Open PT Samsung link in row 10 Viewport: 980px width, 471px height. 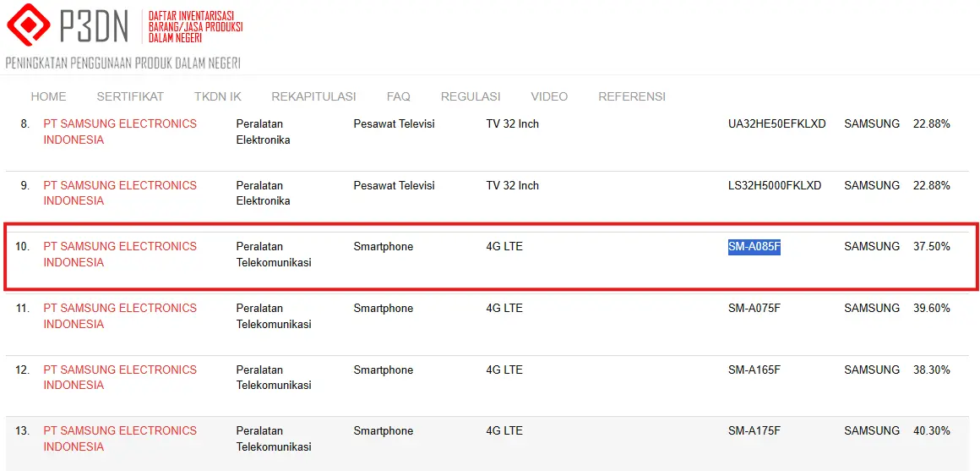120,255
